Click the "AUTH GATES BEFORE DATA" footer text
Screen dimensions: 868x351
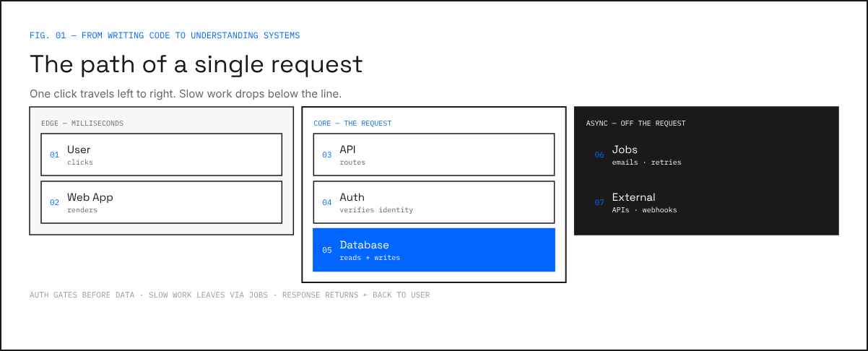pyautogui.click(x=82, y=295)
